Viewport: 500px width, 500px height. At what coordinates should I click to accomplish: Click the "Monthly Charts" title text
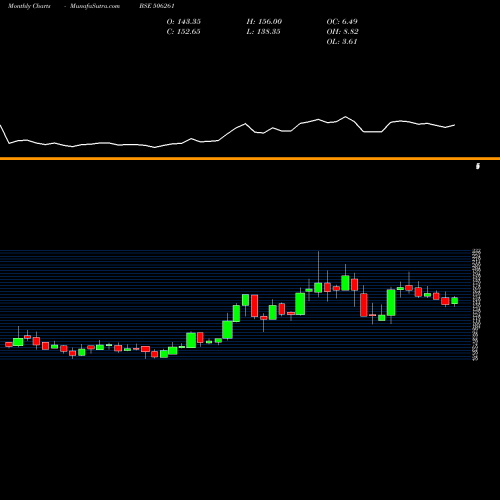click(29, 6)
